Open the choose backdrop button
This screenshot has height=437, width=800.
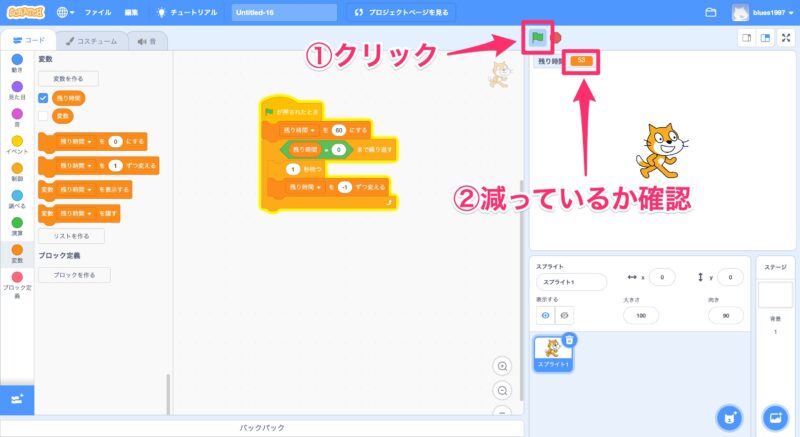[x=774, y=416]
